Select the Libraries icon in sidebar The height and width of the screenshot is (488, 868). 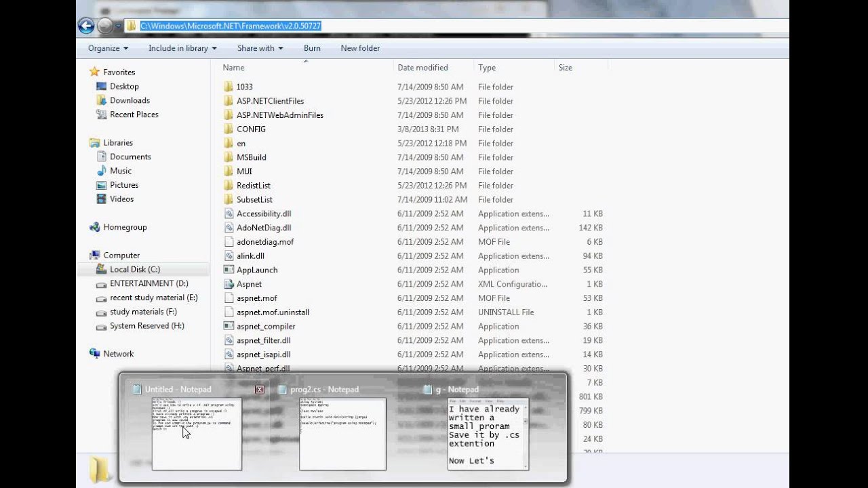tap(95, 142)
